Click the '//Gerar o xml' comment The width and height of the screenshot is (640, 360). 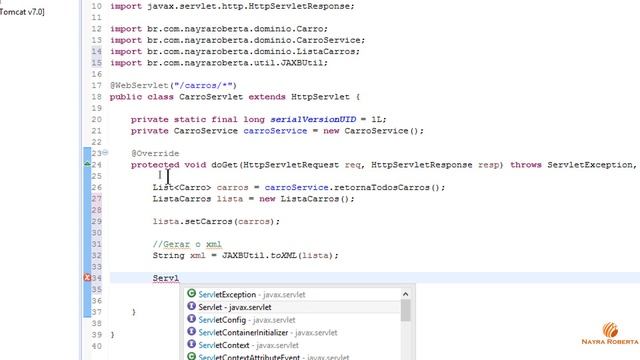[187, 244]
